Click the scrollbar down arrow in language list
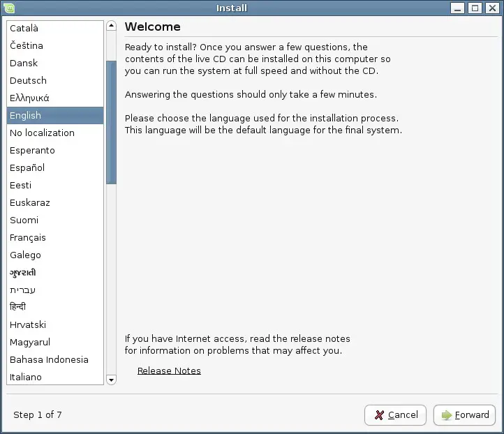Viewport: 504px width, 434px height. pyautogui.click(x=111, y=380)
